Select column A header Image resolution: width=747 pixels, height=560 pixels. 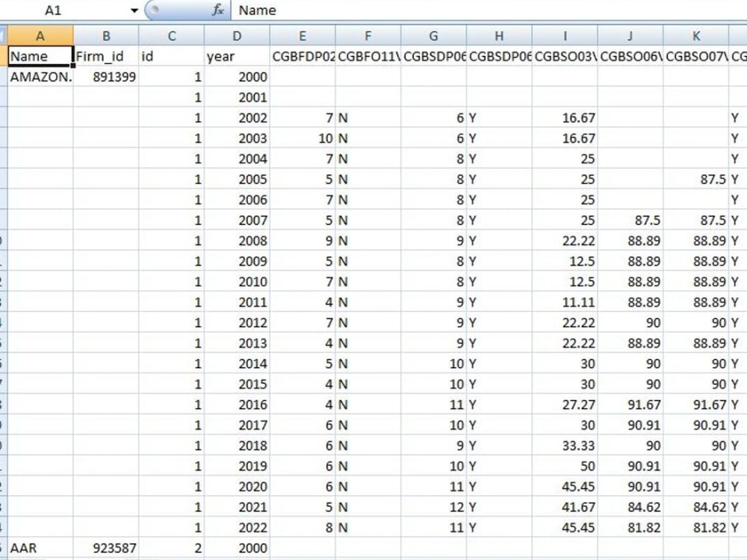tap(40, 36)
